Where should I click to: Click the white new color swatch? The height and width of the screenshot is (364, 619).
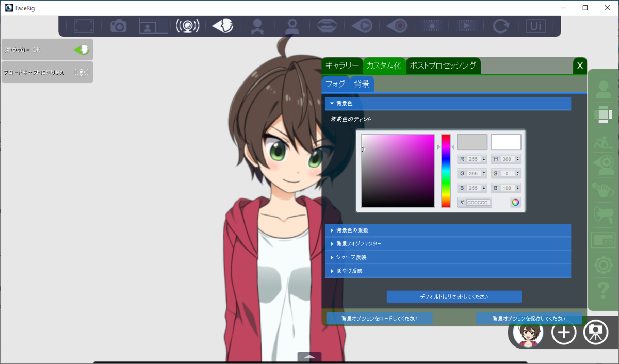click(x=506, y=142)
